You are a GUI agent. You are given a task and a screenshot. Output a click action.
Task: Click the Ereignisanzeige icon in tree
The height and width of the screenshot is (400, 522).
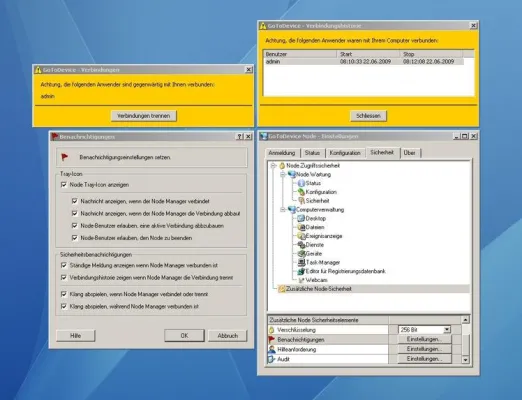pyautogui.click(x=301, y=236)
